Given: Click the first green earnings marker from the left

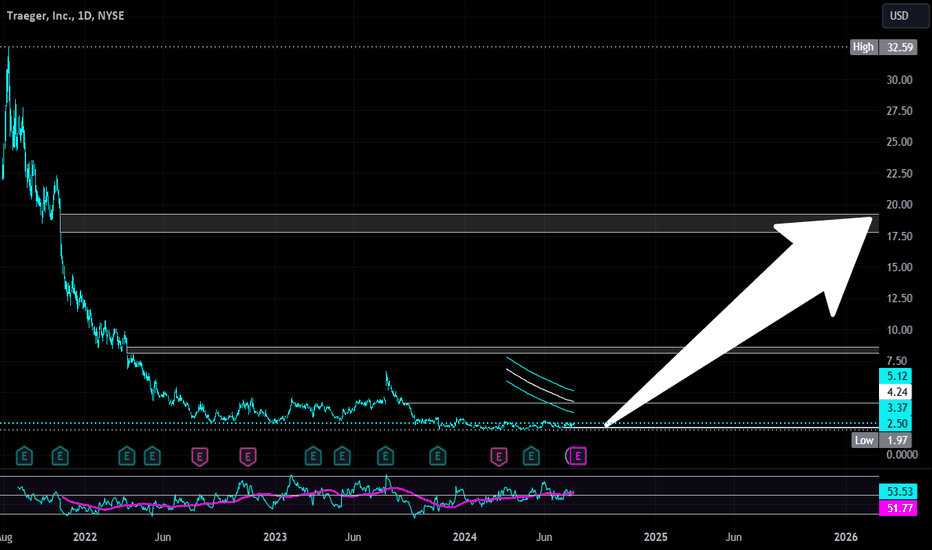Looking at the screenshot, I should 24,456.
